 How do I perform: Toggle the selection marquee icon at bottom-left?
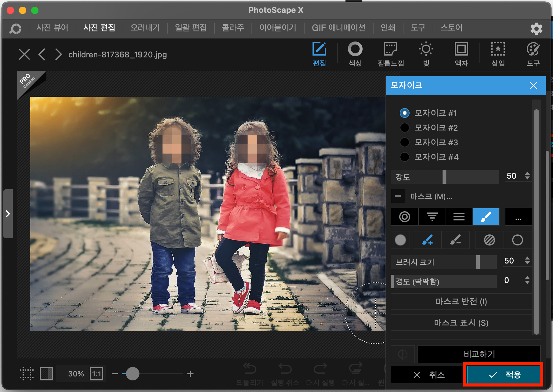click(x=27, y=374)
